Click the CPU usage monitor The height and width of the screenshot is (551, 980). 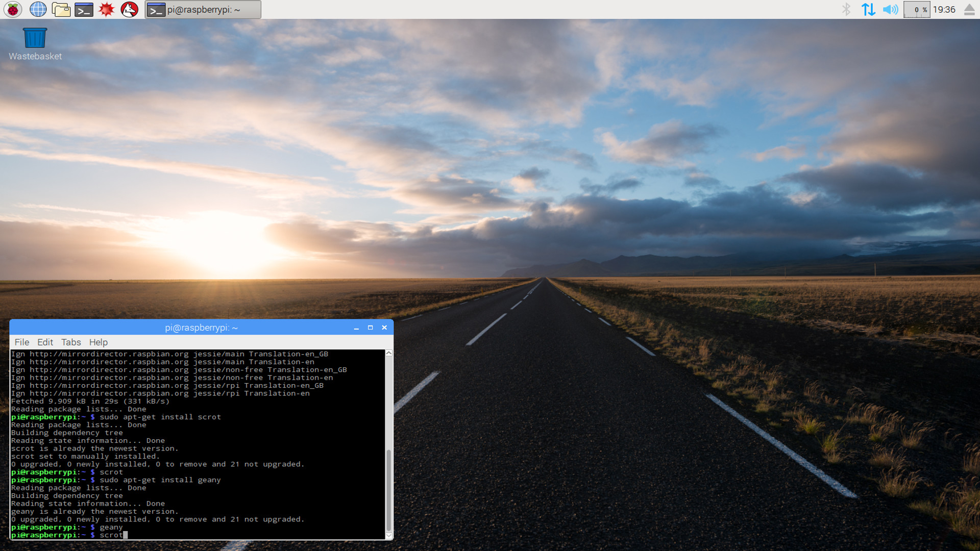pyautogui.click(x=917, y=9)
